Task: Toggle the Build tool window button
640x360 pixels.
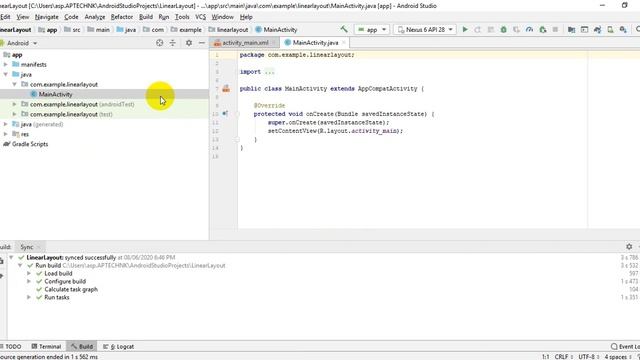Action: (82, 346)
